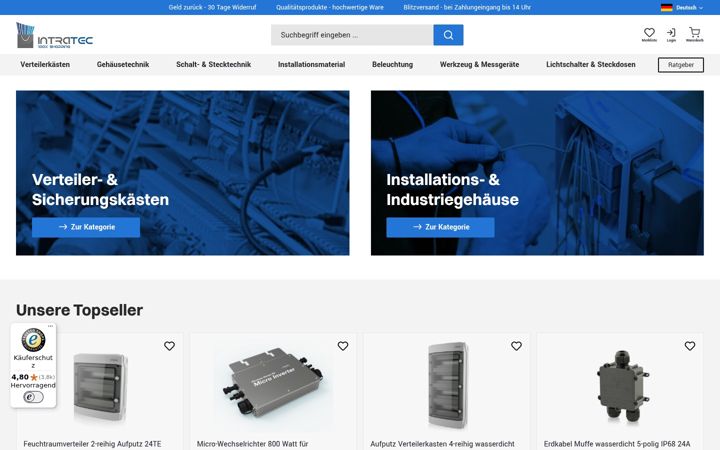Click the Erdkabel Muffe wasserdicht 5-polig title
This screenshot has width=720, height=450.
tap(617, 444)
